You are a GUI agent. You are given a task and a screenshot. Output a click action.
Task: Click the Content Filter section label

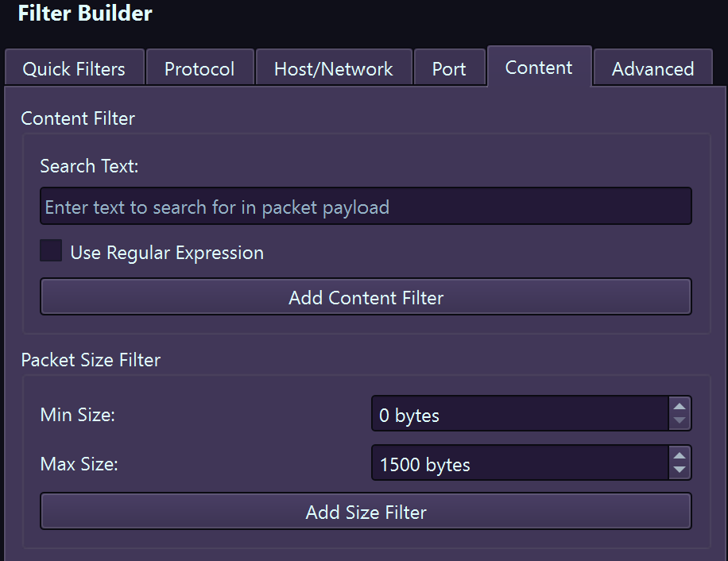77,118
